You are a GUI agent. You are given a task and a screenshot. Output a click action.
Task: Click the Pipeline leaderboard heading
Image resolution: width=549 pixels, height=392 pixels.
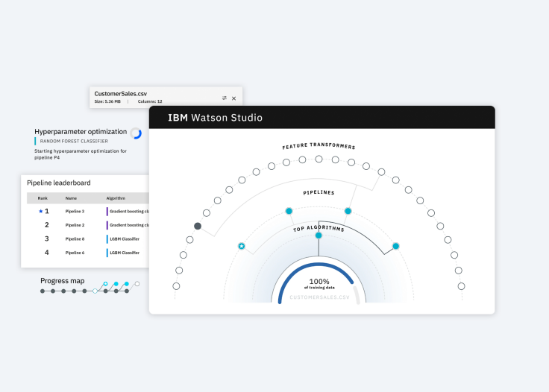[x=59, y=183]
